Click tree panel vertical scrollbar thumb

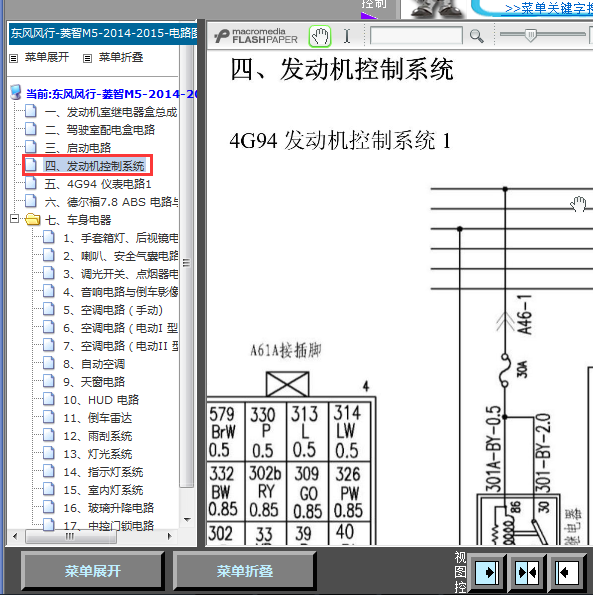pos(186,262)
